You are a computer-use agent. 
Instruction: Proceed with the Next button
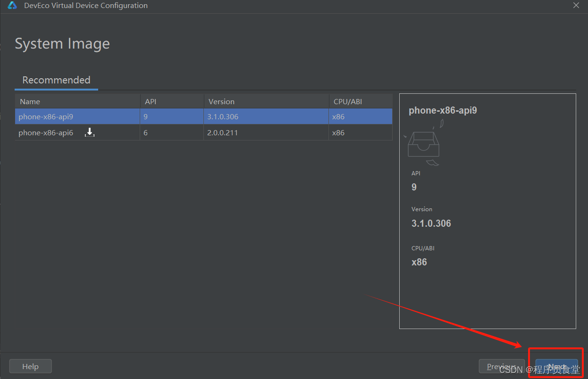(x=556, y=366)
